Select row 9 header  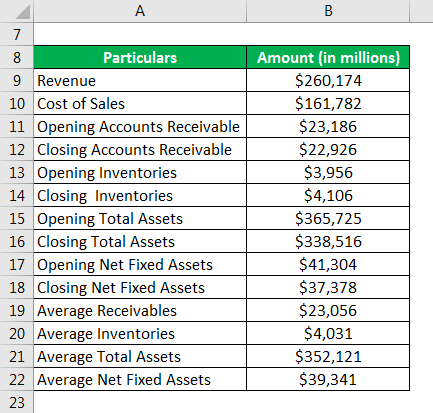click(x=17, y=80)
